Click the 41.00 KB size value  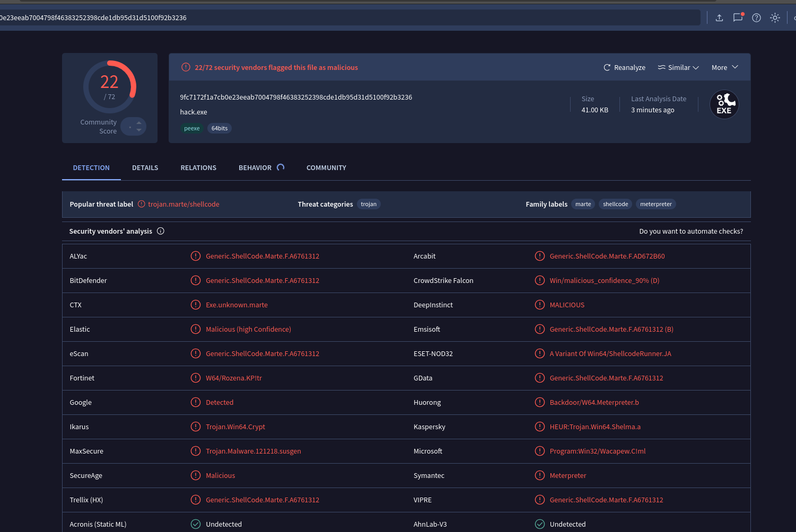coord(595,110)
